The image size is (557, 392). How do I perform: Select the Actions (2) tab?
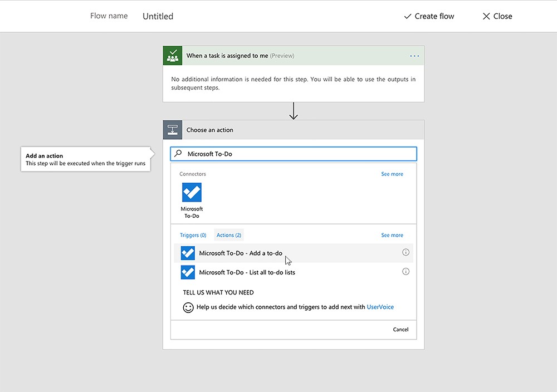coord(229,235)
